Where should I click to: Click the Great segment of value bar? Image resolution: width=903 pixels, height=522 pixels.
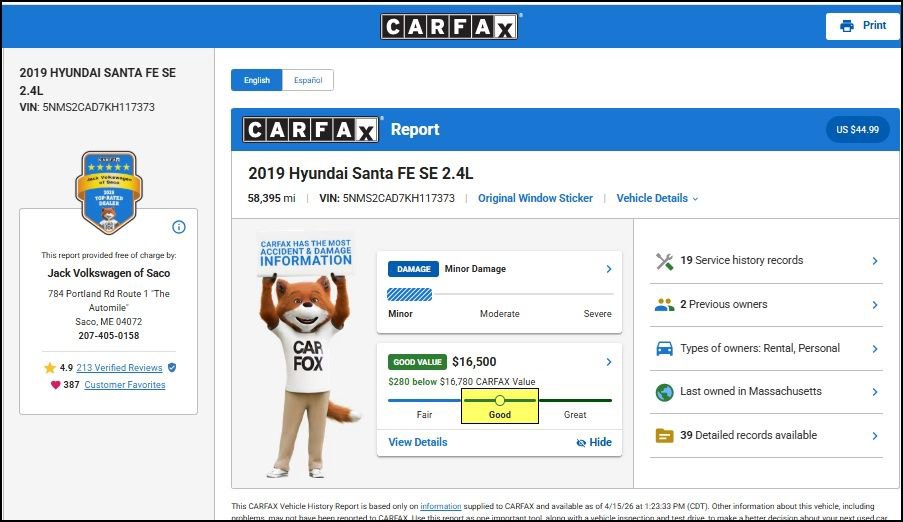click(575, 400)
